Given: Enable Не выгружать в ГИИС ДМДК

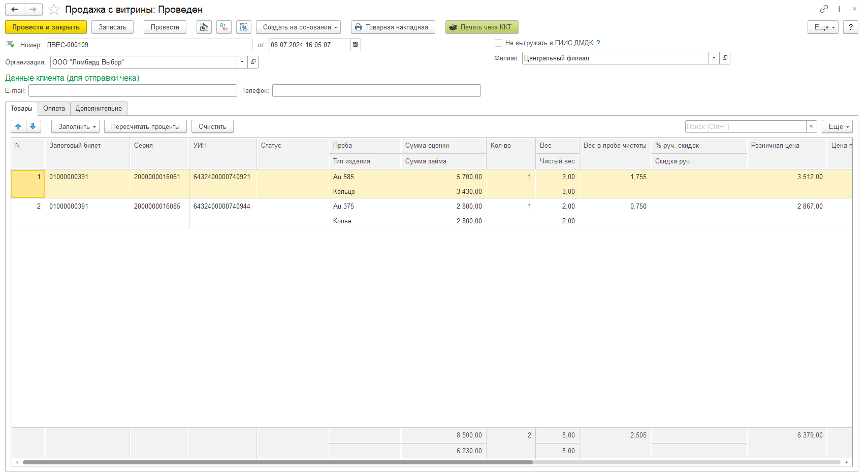Looking at the screenshot, I should pos(499,43).
